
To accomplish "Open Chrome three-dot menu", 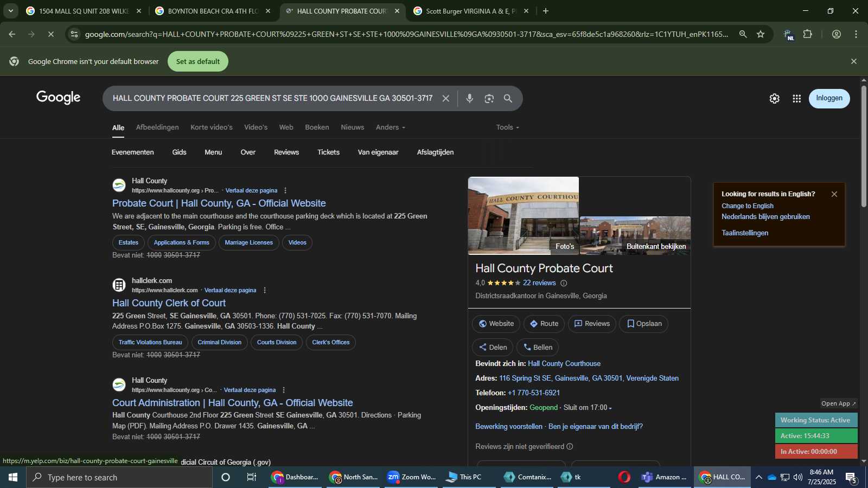I will [x=856, y=34].
